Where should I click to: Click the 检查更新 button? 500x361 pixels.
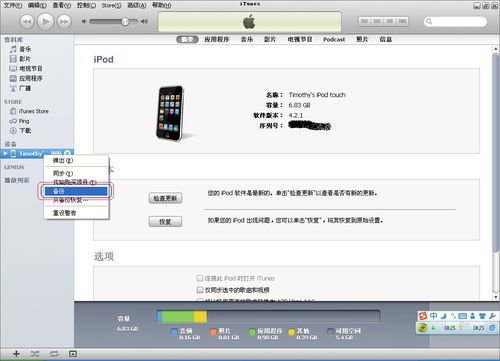165,198
